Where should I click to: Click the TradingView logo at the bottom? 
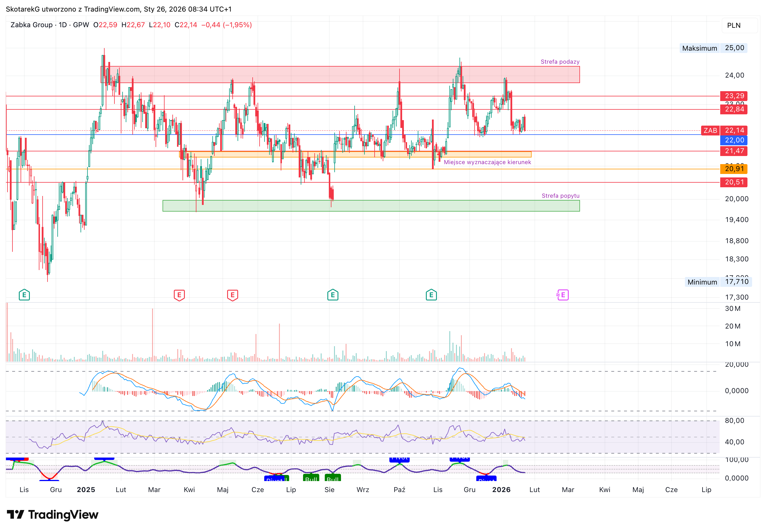coord(52,515)
